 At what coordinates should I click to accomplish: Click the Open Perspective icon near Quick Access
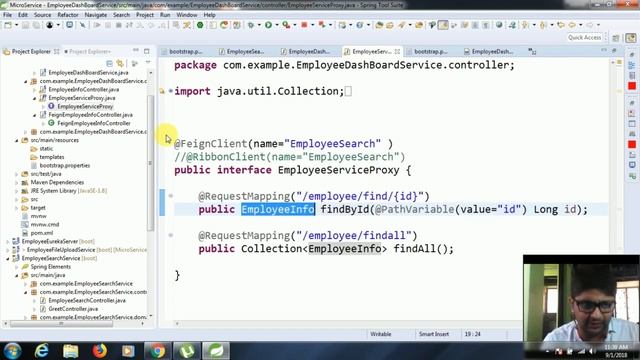[616, 38]
